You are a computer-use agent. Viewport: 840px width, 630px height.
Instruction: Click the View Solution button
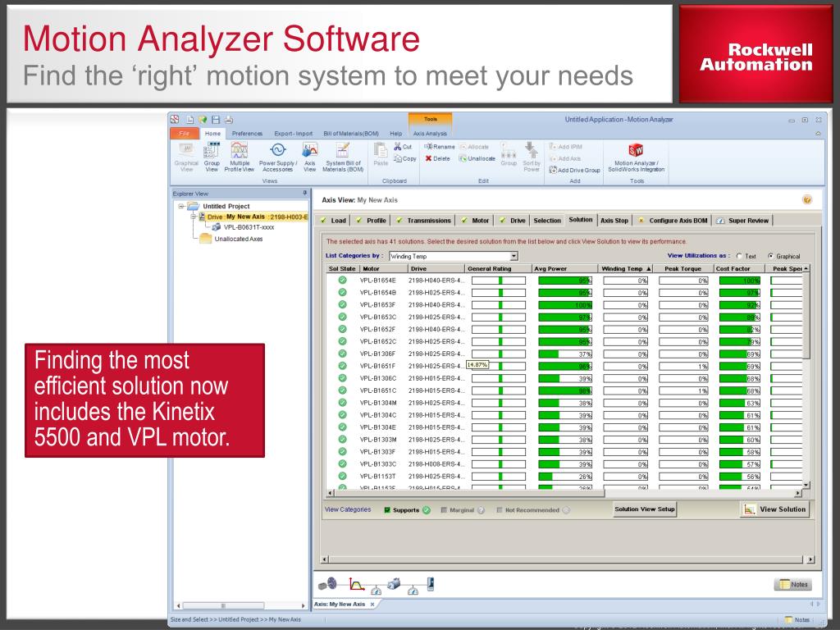pyautogui.click(x=774, y=509)
